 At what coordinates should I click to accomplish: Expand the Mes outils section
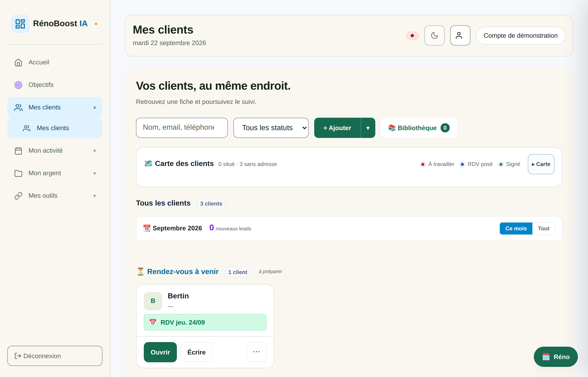55,196
